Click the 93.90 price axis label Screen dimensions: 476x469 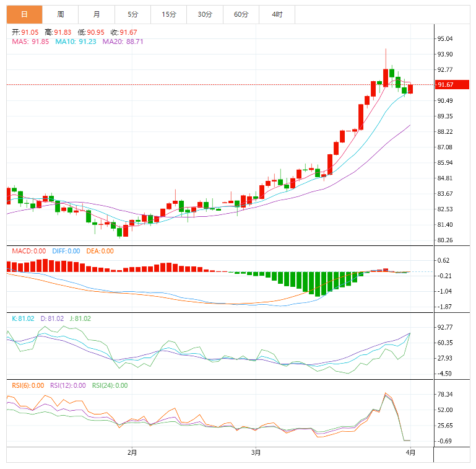click(444, 54)
